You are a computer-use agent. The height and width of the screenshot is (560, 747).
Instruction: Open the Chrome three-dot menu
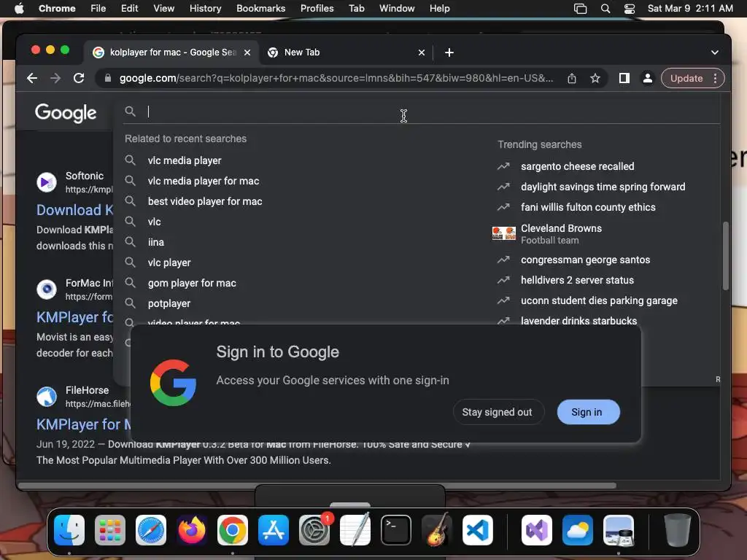click(x=715, y=78)
